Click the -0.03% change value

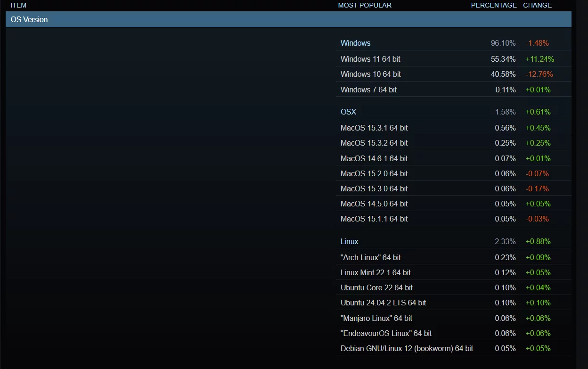[537, 219]
